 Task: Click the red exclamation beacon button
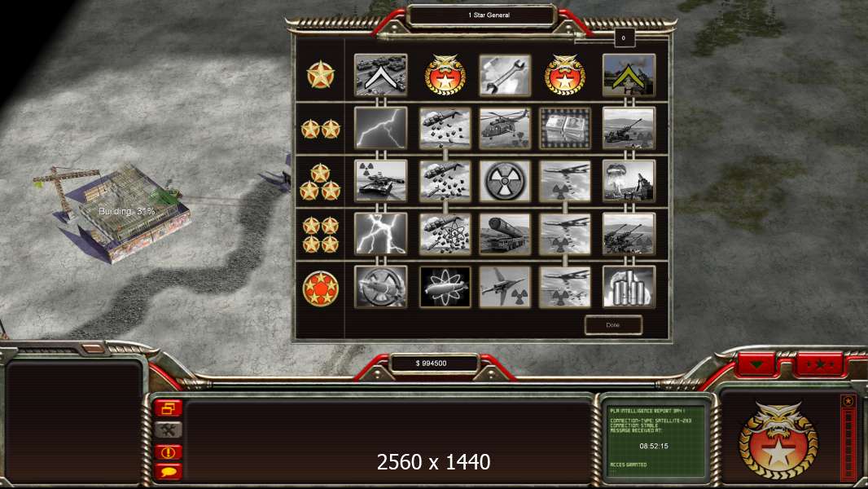168,452
